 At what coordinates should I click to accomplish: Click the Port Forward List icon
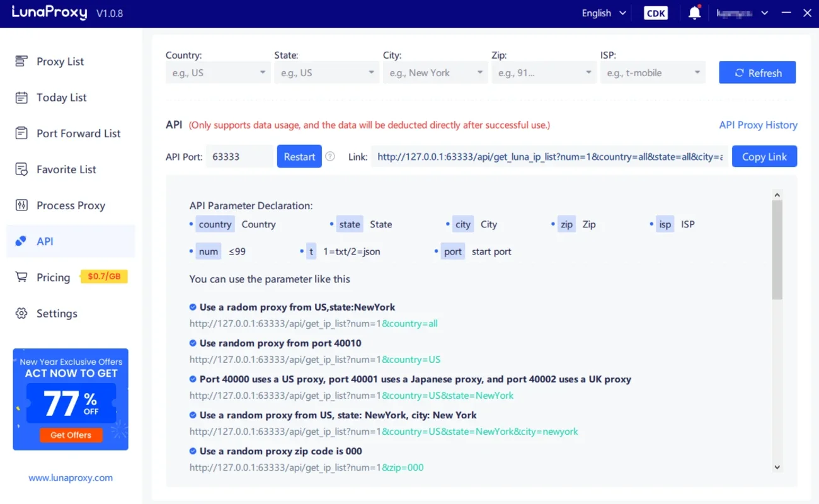click(21, 133)
